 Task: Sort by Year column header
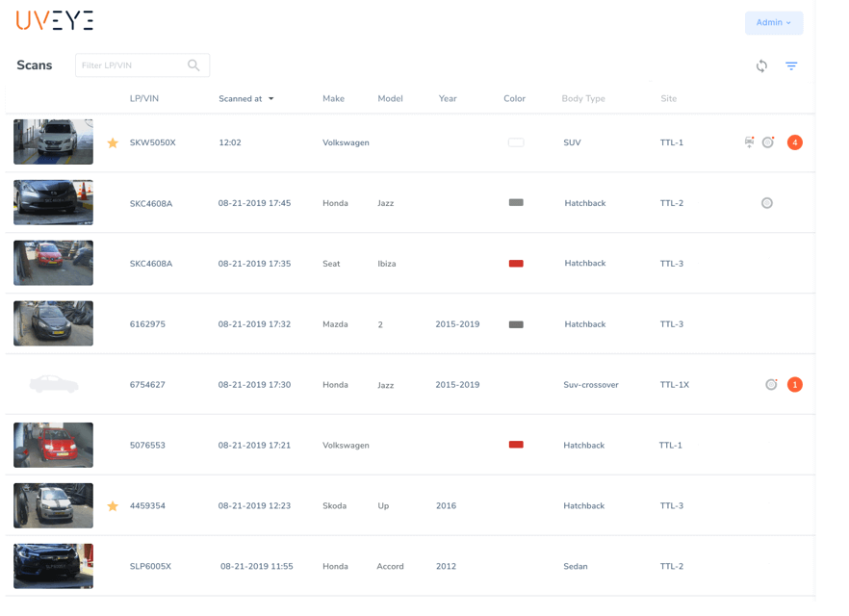[448, 98]
